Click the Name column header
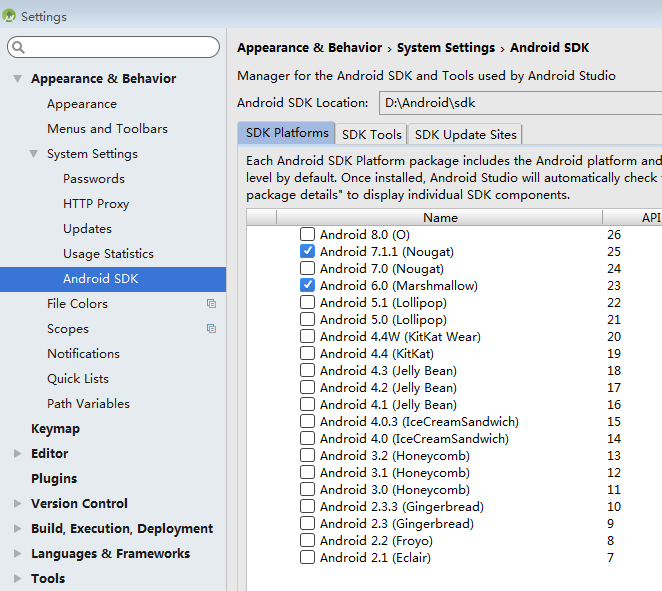Viewport: 662px width, 591px height. click(440, 217)
